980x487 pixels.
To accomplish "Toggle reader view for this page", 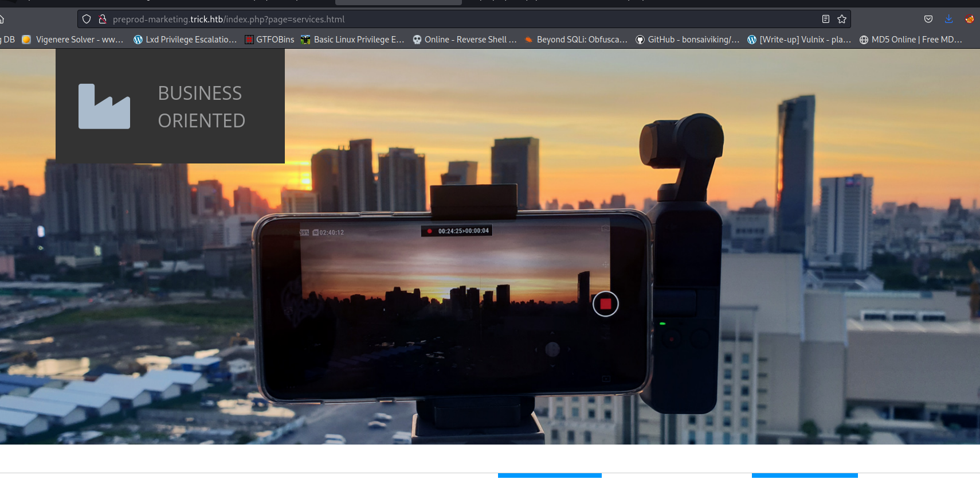I will point(825,19).
